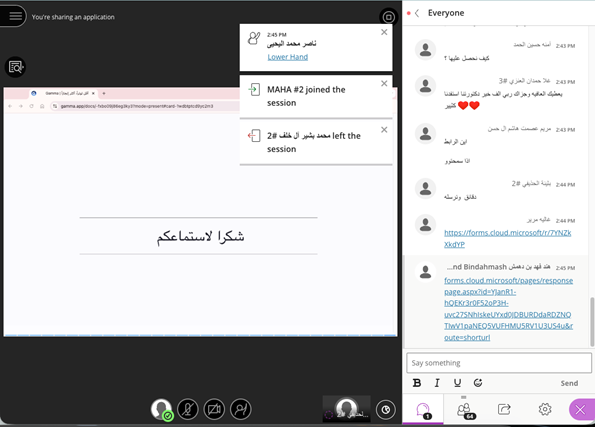Open the participant video thumbnail

[x=346, y=409]
